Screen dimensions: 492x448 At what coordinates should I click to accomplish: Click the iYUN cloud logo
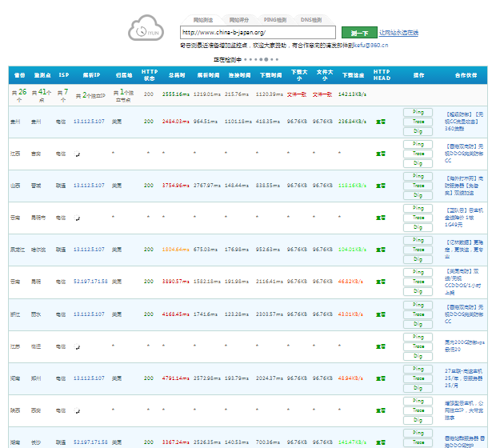(146, 28)
